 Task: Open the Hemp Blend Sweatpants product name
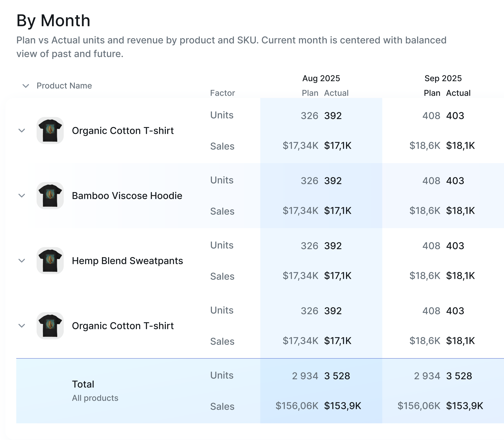(x=127, y=261)
